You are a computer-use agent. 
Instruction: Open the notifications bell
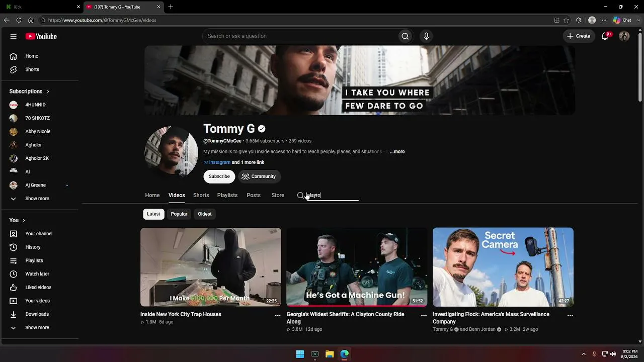pos(605,36)
